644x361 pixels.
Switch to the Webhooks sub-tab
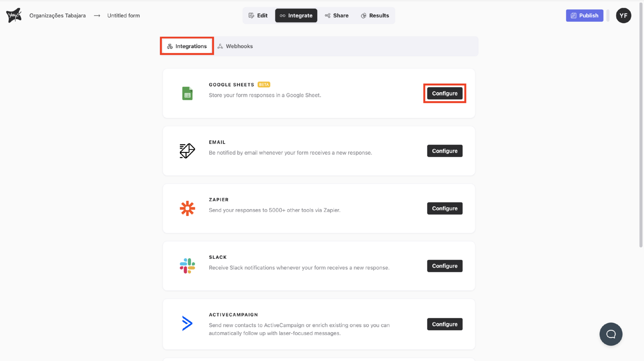(235, 46)
